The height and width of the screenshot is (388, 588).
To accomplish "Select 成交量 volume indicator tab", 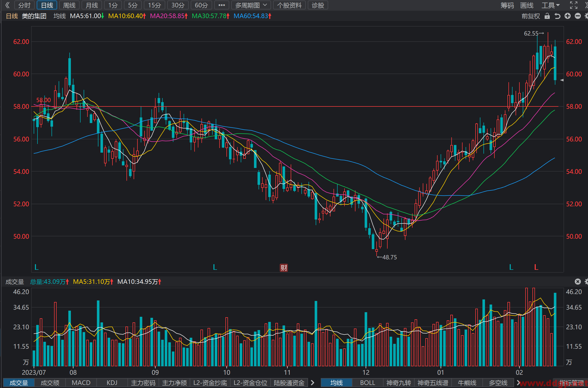I will pos(19,383).
